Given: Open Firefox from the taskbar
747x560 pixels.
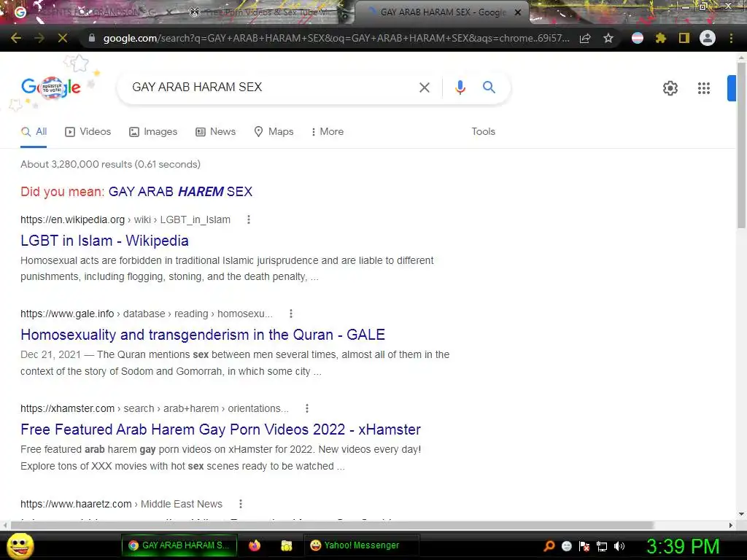Looking at the screenshot, I should [x=255, y=545].
